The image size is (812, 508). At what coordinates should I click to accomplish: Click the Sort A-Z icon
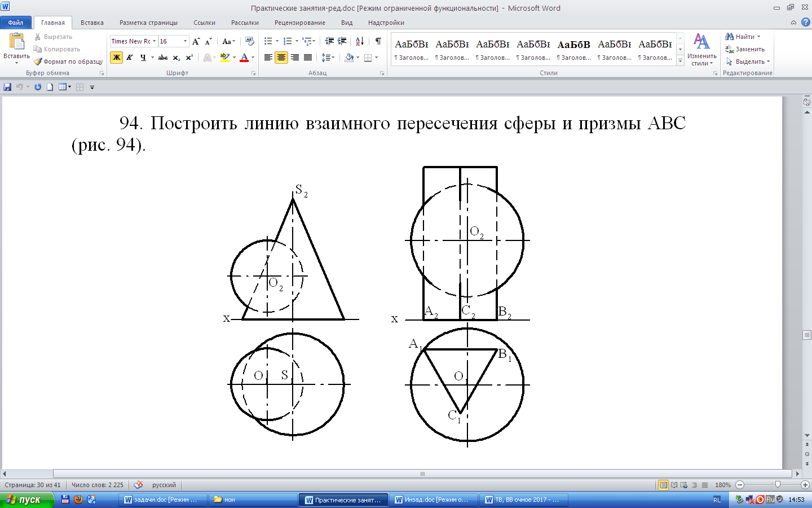pos(360,41)
